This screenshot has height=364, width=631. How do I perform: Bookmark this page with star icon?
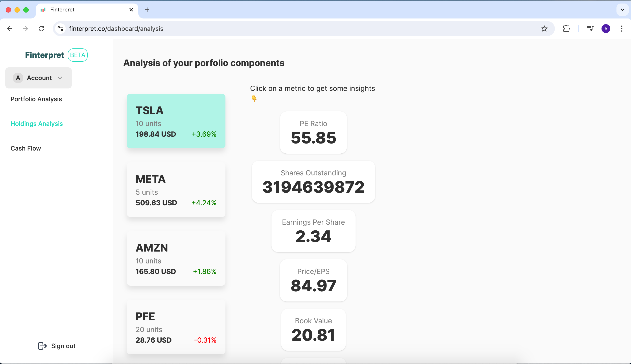544,29
